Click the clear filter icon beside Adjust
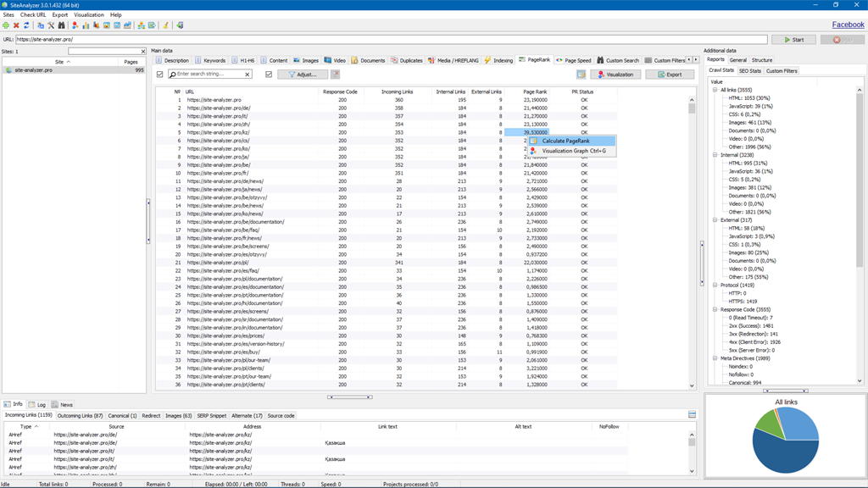This screenshot has height=488, width=868. (336, 75)
